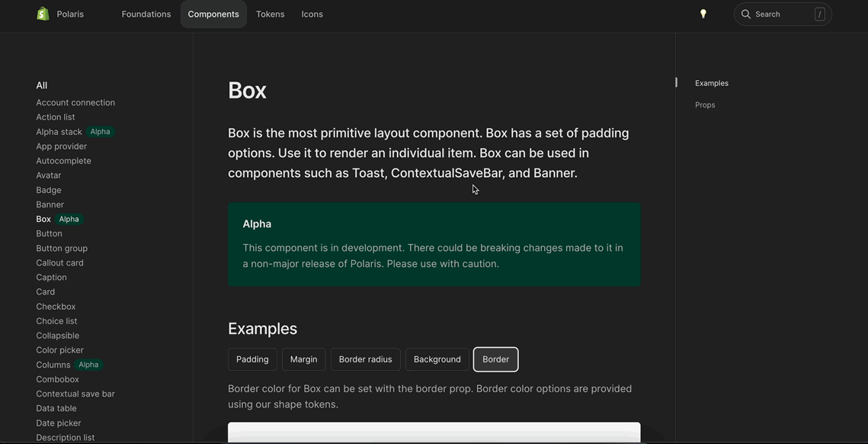
Task: Toggle the theme with the lightbulb icon
Action: pyautogui.click(x=703, y=14)
